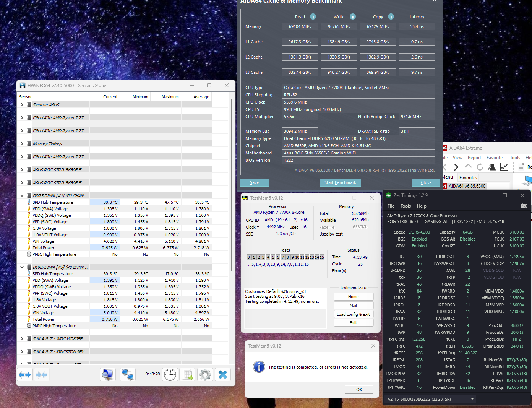Click the info icon next to Read
This screenshot has width=532, height=408.
[313, 16]
